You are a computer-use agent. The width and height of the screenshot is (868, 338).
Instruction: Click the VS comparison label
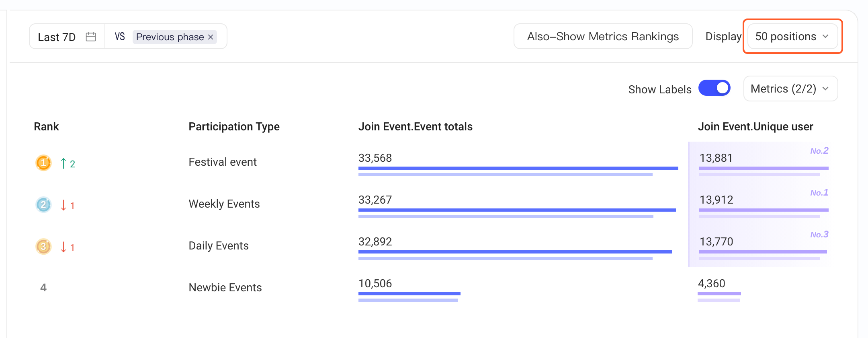coord(120,37)
